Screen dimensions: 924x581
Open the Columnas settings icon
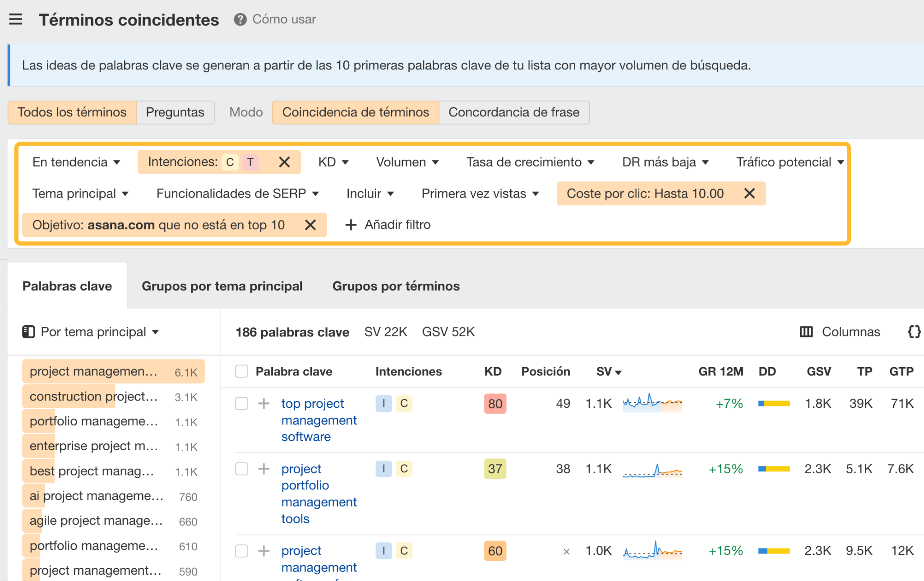pos(806,332)
